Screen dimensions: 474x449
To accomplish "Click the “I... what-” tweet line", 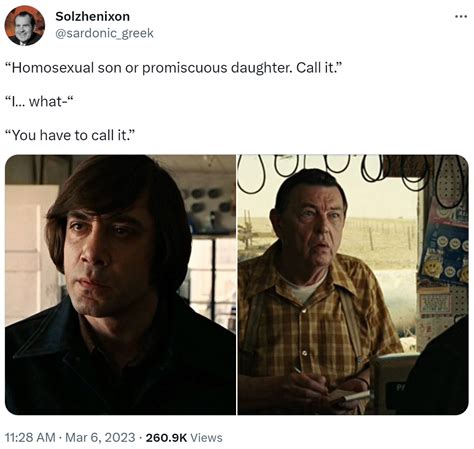I will (x=39, y=101).
